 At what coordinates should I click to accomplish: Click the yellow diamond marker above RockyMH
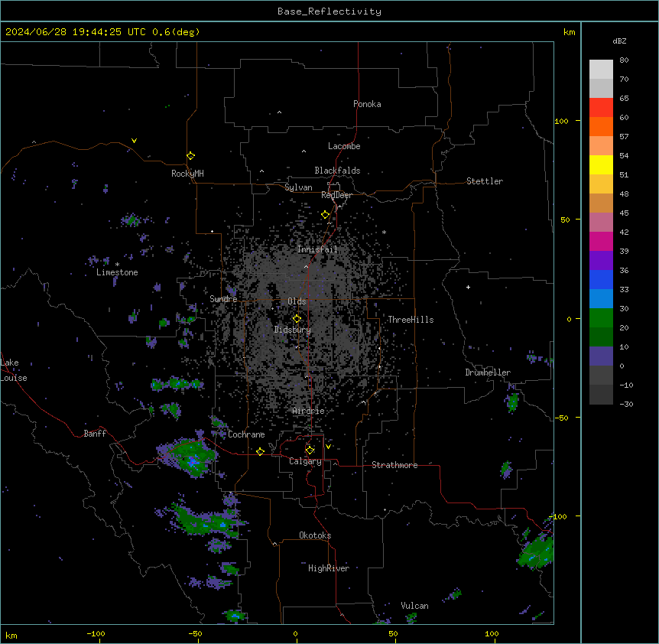coord(190,155)
